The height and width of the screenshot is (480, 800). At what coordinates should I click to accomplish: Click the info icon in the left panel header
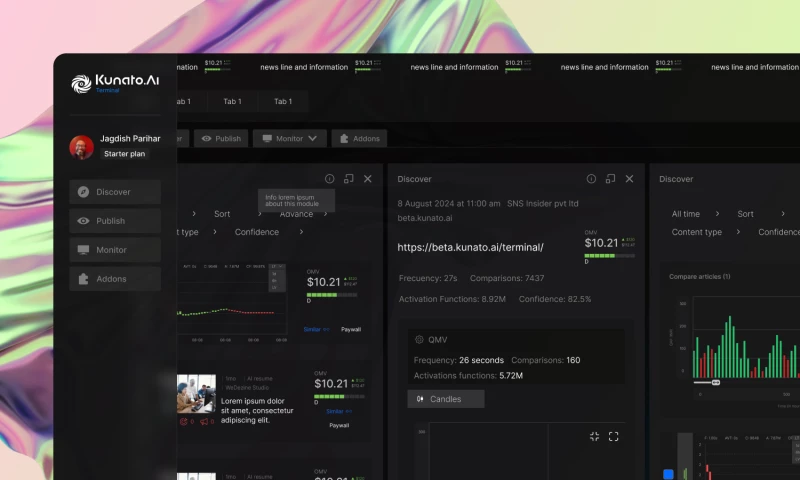click(x=329, y=179)
